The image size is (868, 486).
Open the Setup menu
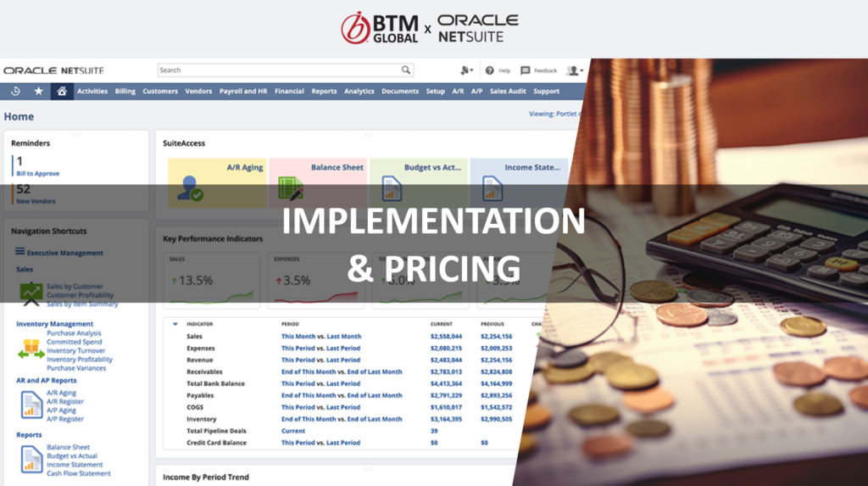pyautogui.click(x=435, y=92)
